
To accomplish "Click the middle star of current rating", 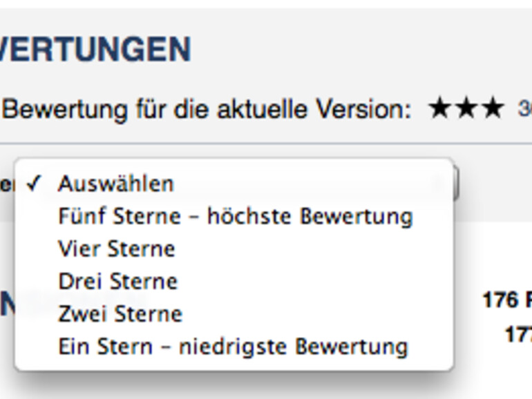I will click(x=466, y=109).
